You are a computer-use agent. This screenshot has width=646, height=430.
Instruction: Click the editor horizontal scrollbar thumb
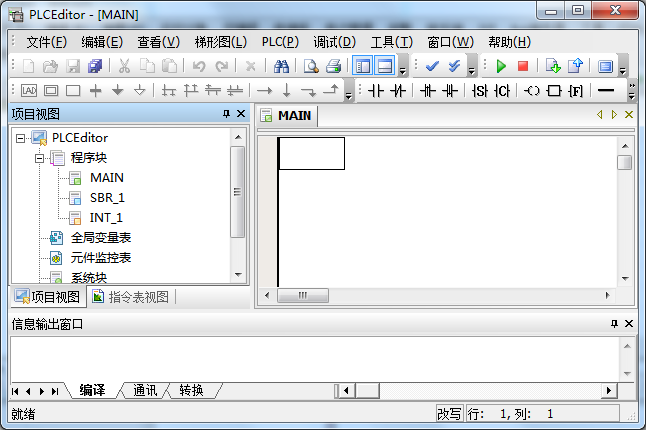click(x=303, y=295)
